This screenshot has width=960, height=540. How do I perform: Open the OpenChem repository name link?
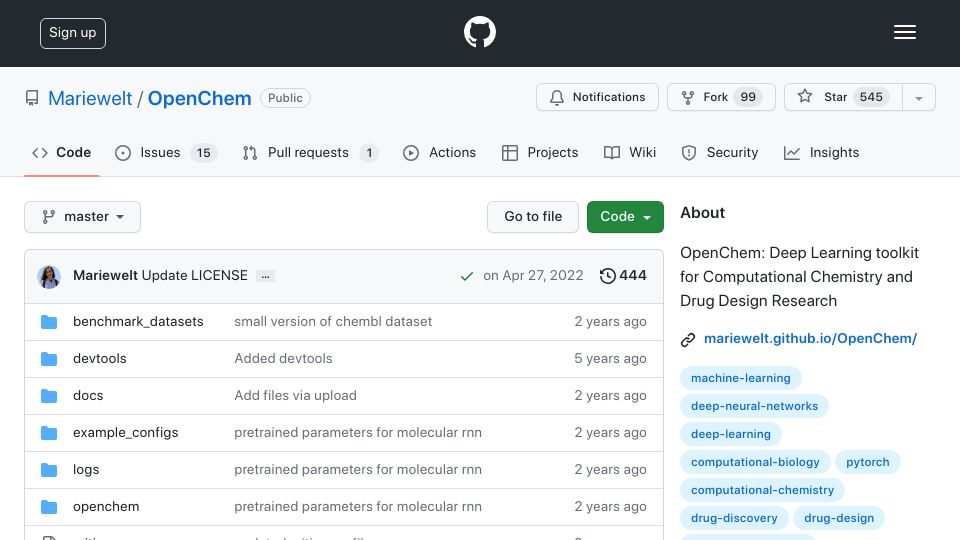click(x=200, y=98)
